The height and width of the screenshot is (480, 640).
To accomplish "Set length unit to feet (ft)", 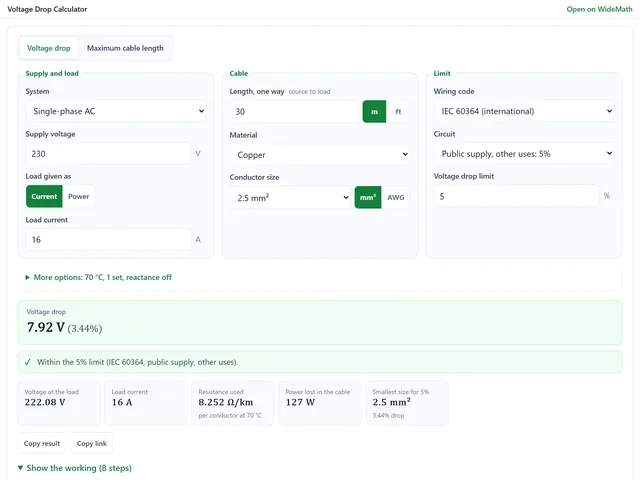I will tap(398, 111).
